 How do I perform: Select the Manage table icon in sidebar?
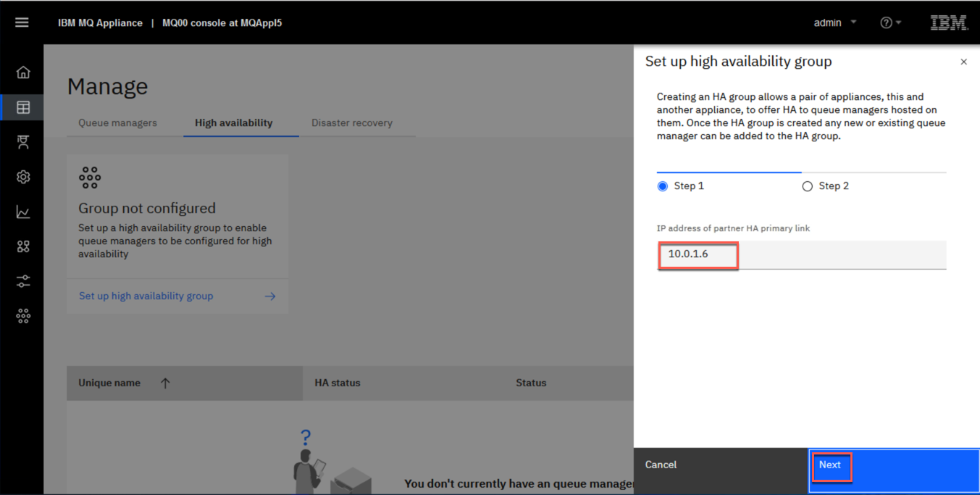pos(23,107)
